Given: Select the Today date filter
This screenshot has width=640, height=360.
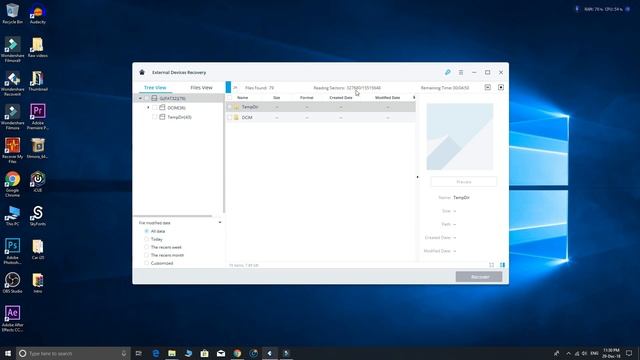Looking at the screenshot, I should 147,239.
